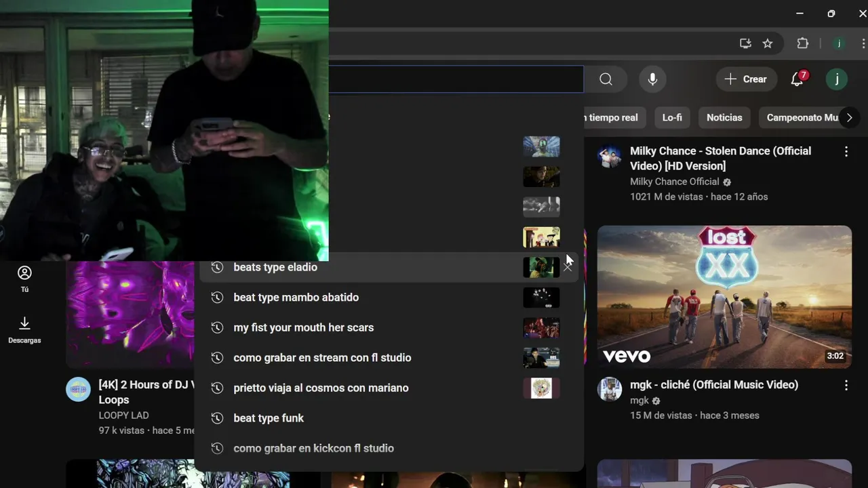Click thumbnail next to 'prietto viaja al cosmos'
This screenshot has height=488, width=868.
541,388
